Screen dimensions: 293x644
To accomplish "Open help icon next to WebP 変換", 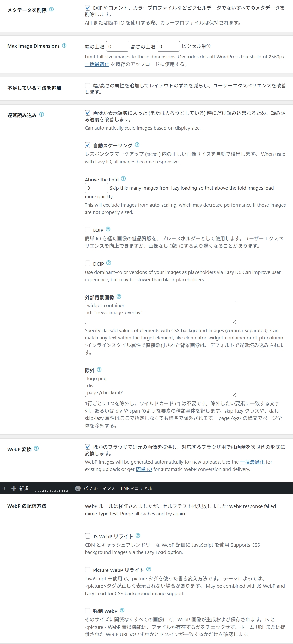I will pyautogui.click(x=36, y=448).
